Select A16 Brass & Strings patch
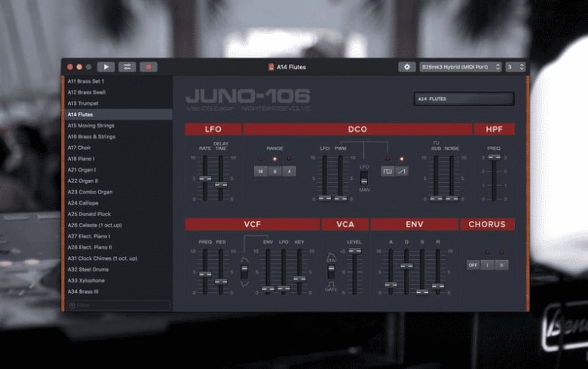This screenshot has width=588, height=369. (118, 136)
